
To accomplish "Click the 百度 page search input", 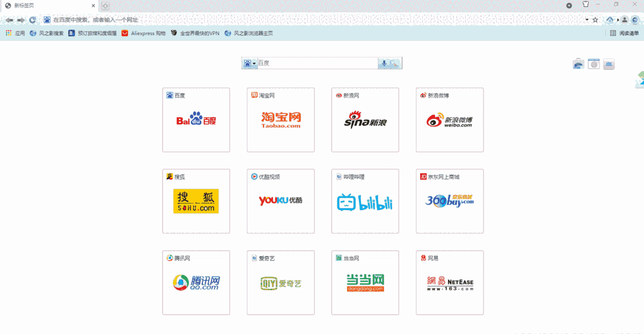I will tap(318, 63).
